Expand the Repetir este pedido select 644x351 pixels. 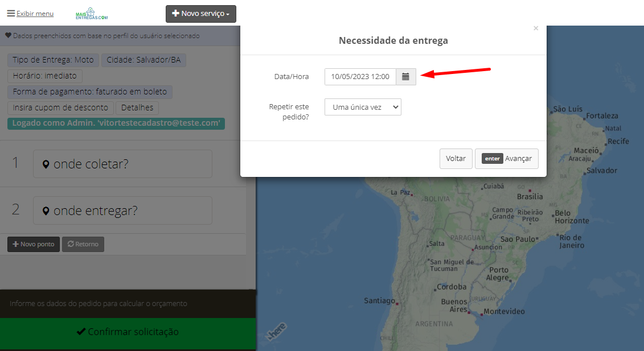[x=363, y=107]
